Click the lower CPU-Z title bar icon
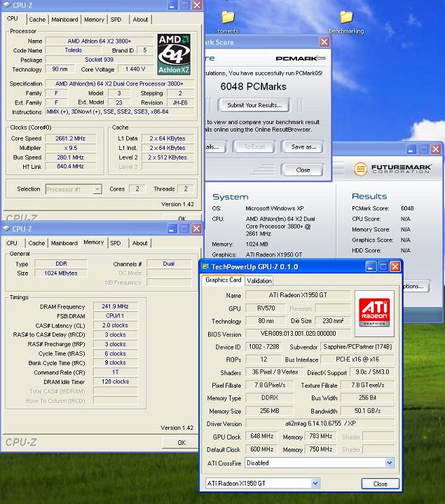 pos(6,229)
